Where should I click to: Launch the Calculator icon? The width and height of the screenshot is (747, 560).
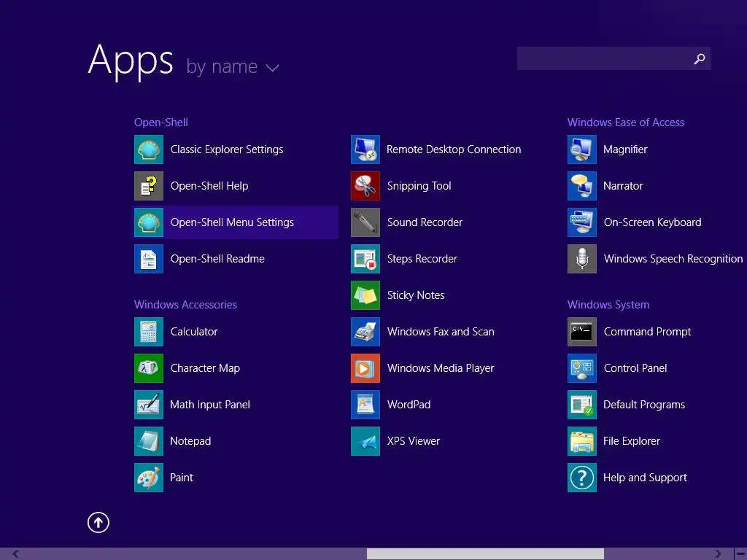click(x=149, y=332)
